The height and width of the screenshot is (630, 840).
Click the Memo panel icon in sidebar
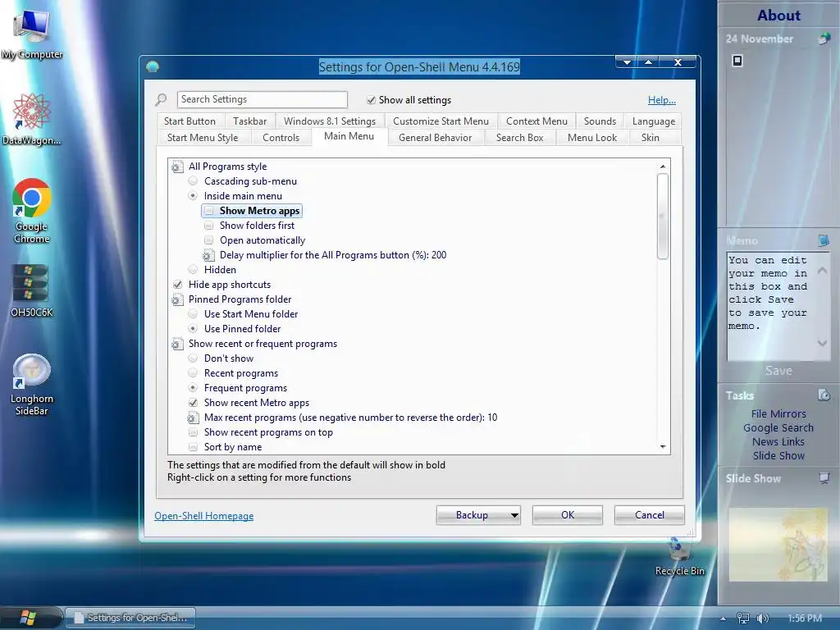824,240
